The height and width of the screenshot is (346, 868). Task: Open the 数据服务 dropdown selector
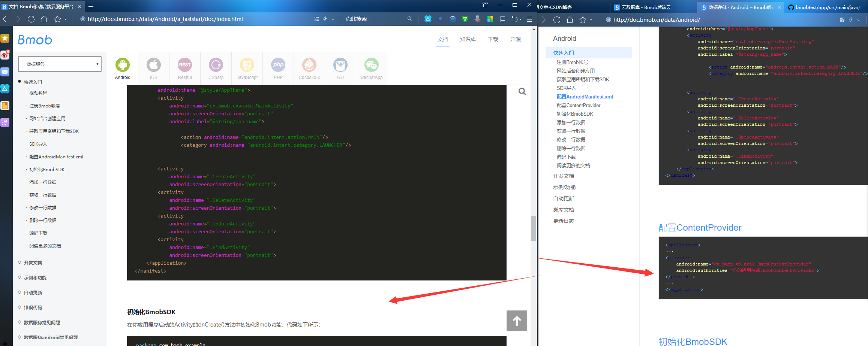coord(60,64)
